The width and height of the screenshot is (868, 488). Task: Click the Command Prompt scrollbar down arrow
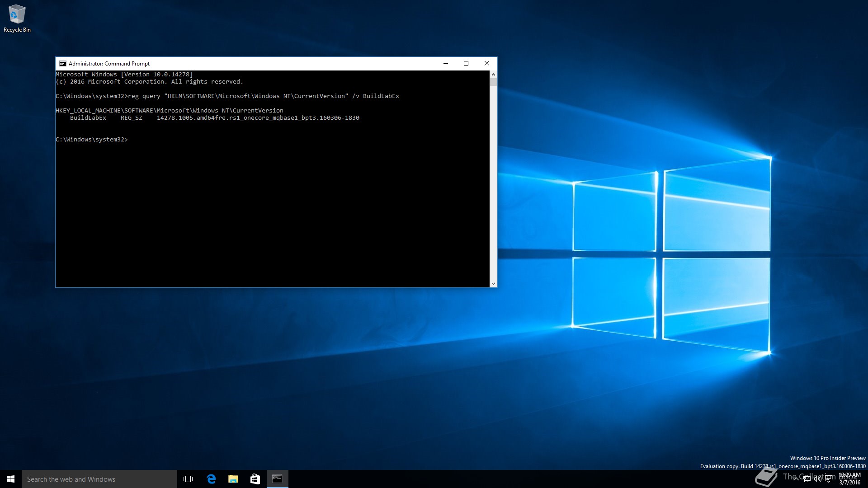coord(493,284)
